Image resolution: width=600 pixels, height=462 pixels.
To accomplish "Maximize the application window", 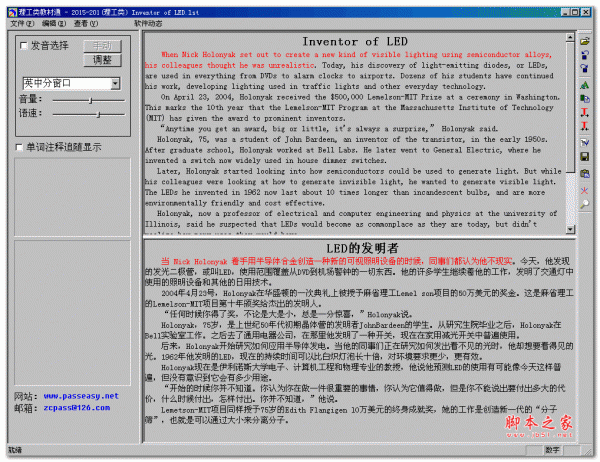I will pos(575,12).
